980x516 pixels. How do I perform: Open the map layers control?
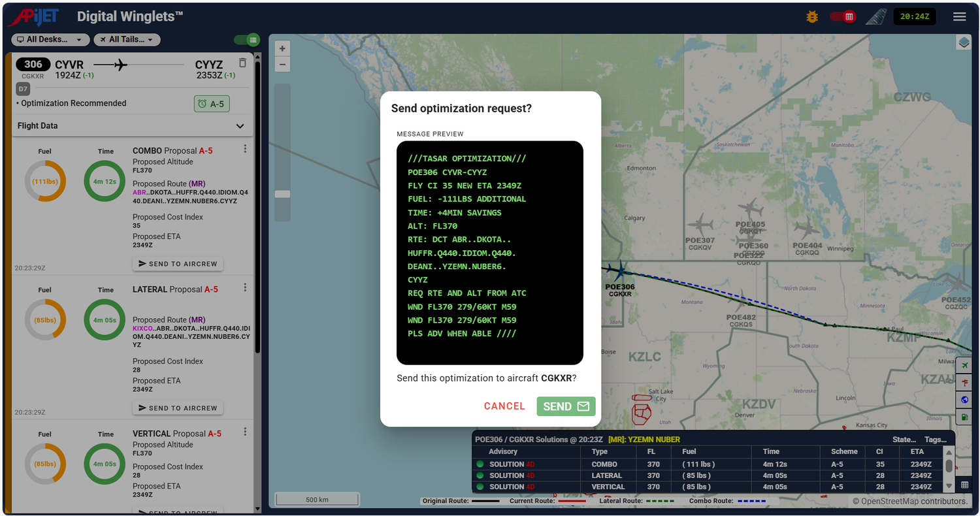click(x=964, y=42)
